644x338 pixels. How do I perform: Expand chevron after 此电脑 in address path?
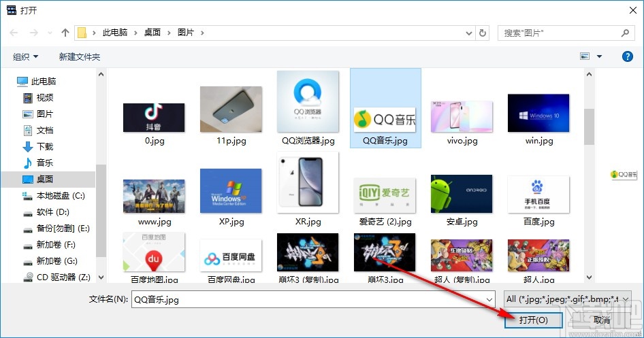pyautogui.click(x=135, y=33)
